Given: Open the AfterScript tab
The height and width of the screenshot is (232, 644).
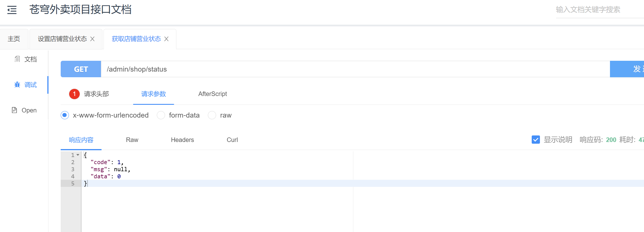Looking at the screenshot, I should click(213, 94).
